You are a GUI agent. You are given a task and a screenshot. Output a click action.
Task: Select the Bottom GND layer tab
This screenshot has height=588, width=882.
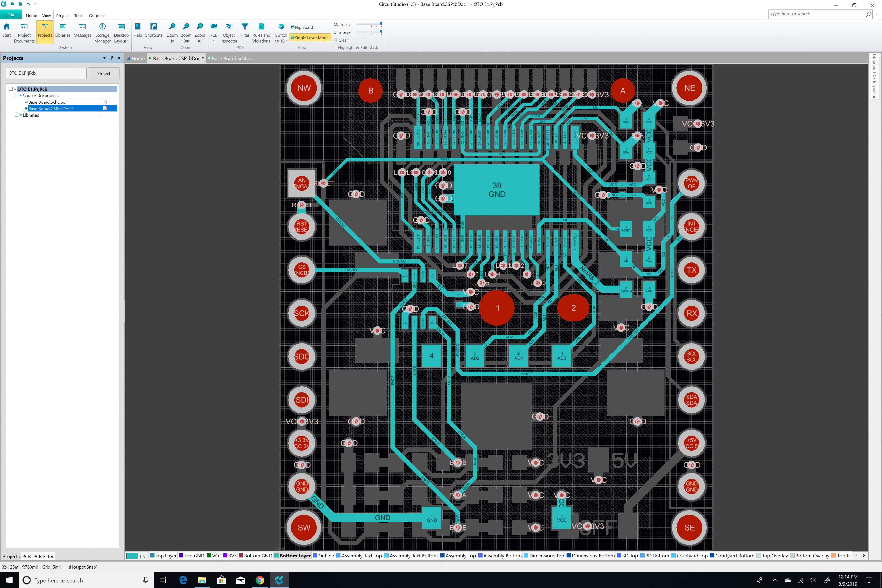pyautogui.click(x=255, y=556)
